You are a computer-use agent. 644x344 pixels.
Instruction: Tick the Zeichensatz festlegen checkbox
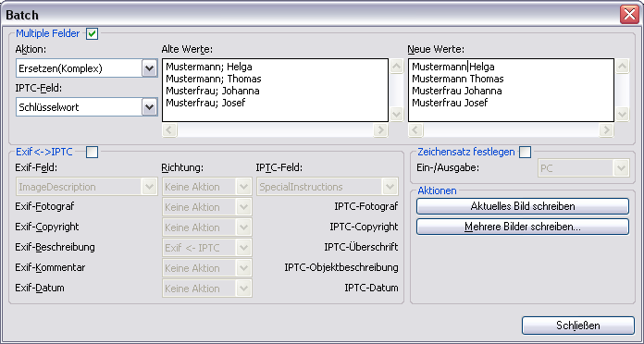[525, 153]
